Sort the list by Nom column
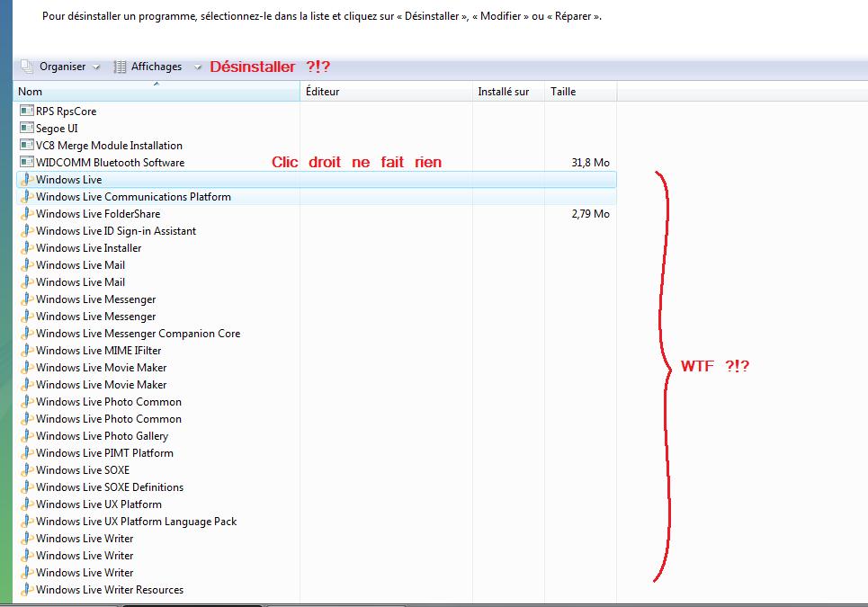Screen dimensions: 868x607 click(x=157, y=92)
